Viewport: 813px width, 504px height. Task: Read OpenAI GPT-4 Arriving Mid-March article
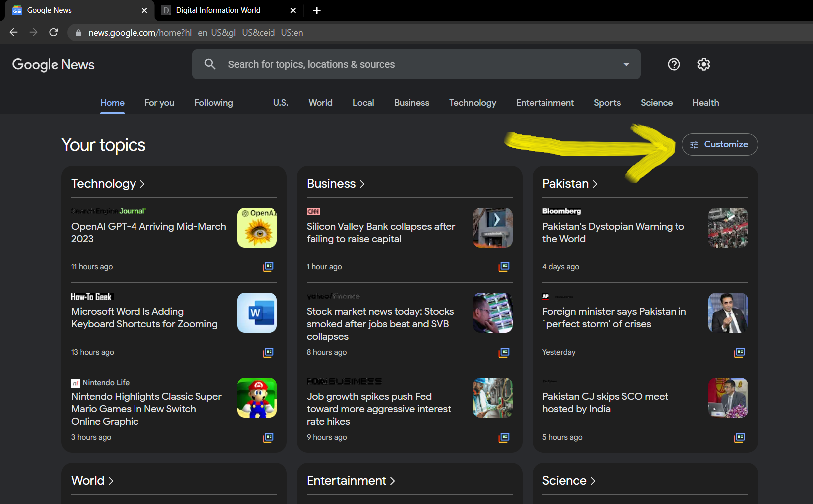pyautogui.click(x=148, y=233)
